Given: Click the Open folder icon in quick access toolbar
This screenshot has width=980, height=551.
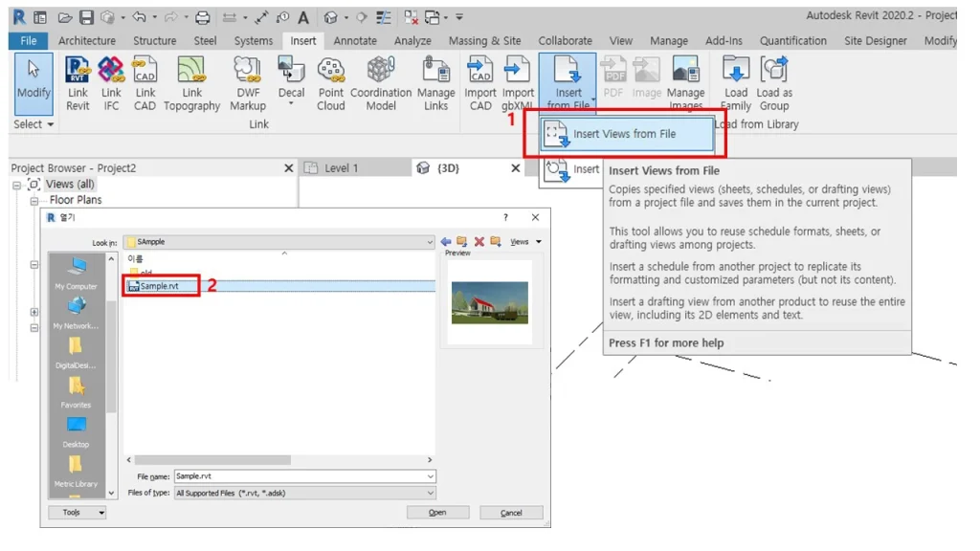Looking at the screenshot, I should click(65, 17).
